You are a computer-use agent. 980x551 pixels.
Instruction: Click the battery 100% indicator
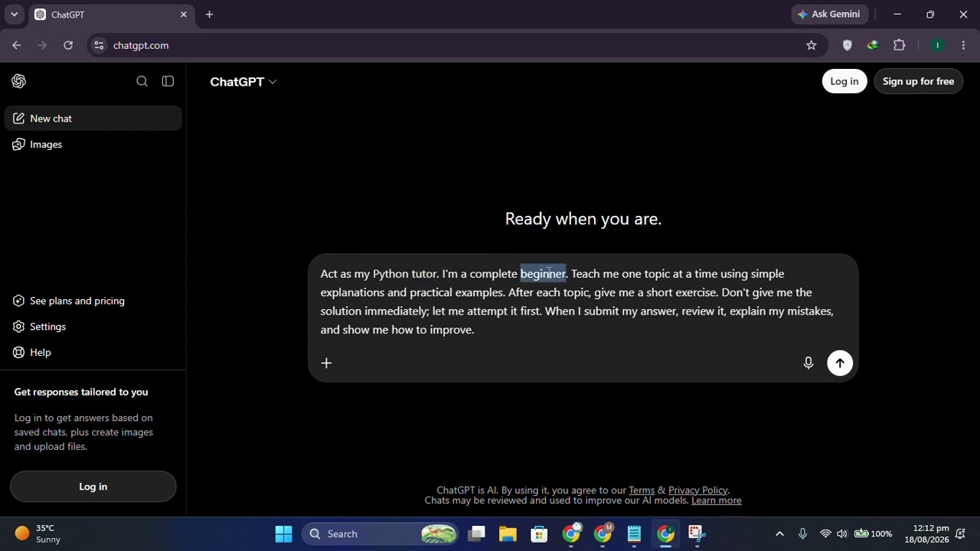tap(874, 534)
